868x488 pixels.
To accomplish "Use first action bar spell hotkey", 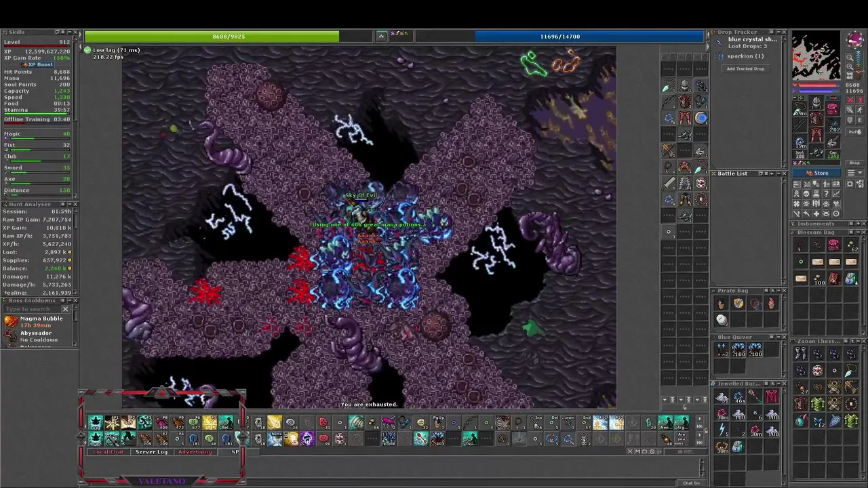I will click(96, 423).
